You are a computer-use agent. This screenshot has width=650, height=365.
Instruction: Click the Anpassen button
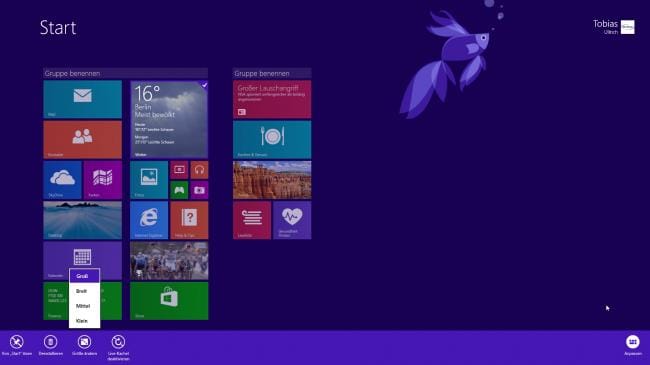633,345
